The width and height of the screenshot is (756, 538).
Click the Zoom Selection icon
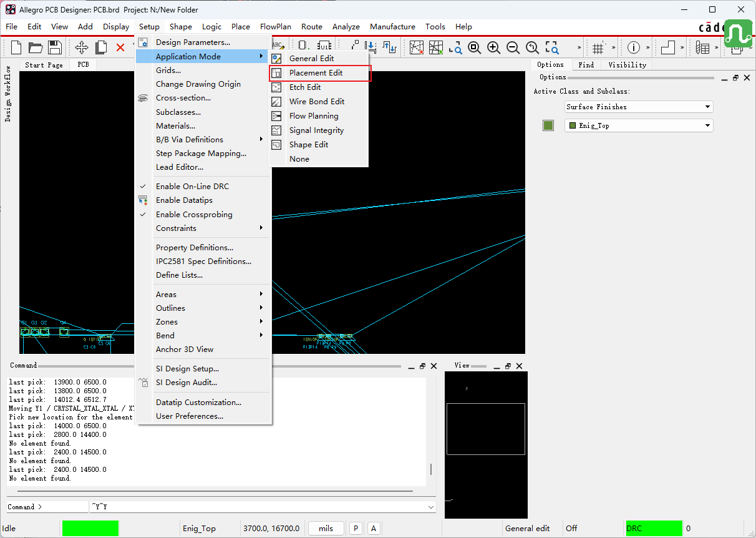pos(552,47)
